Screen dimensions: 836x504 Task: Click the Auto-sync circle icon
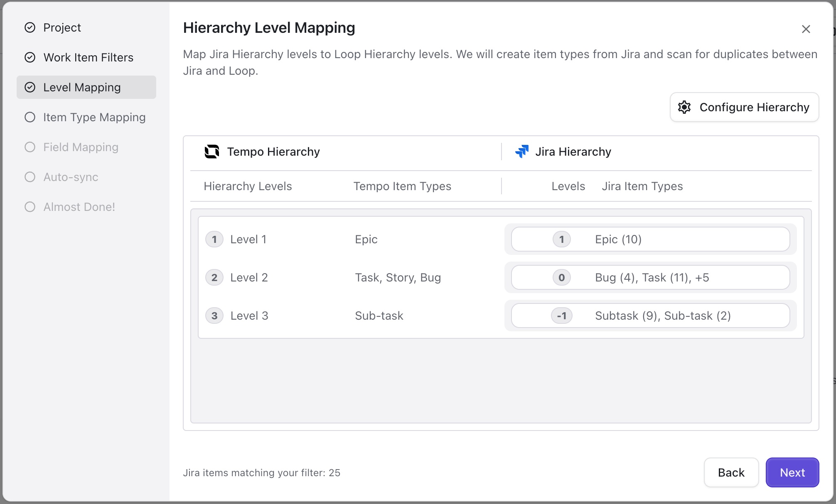pos(30,177)
